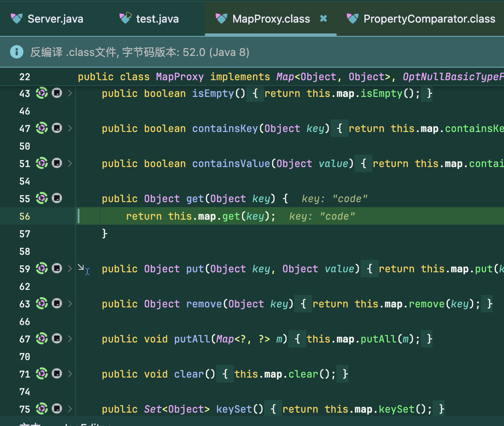Click the return keyword on line 56

[x=144, y=216]
